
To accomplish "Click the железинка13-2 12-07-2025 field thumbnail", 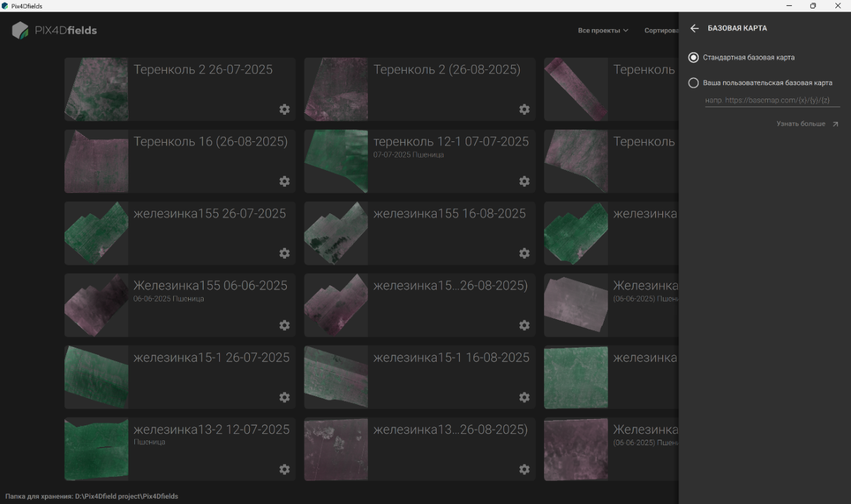I will tap(96, 449).
